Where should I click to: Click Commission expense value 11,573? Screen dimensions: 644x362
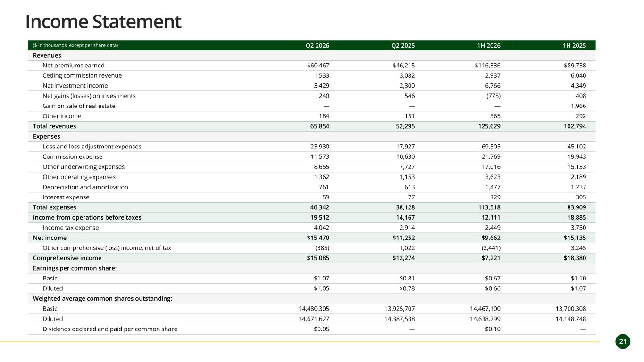tap(320, 156)
